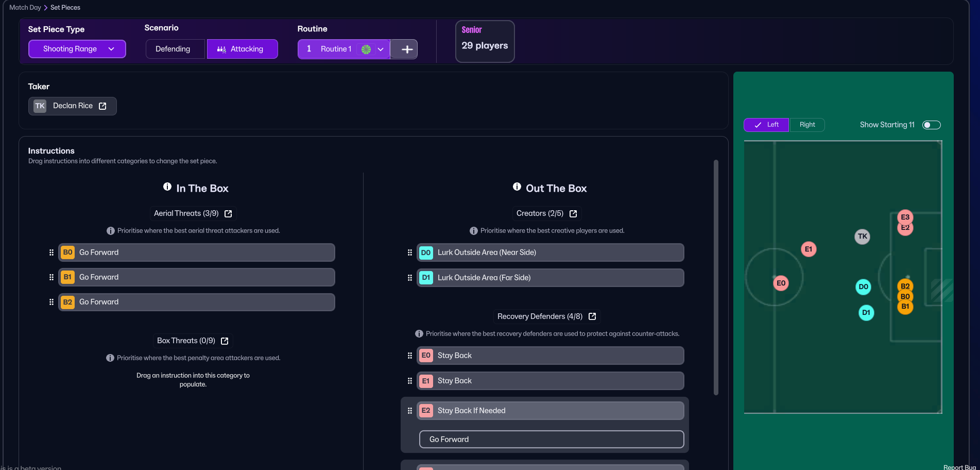The height and width of the screenshot is (470, 980).
Task: Switch to Attacking scenario tab
Action: tap(242, 49)
